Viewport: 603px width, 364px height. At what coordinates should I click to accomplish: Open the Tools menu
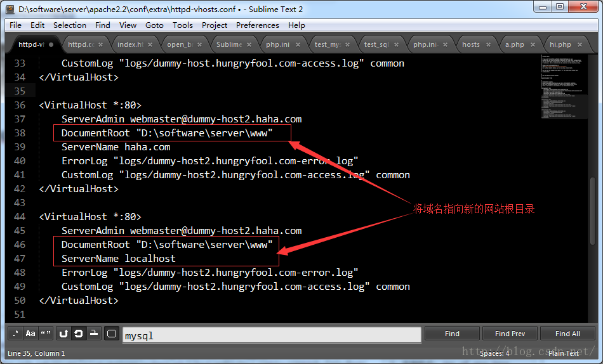click(182, 25)
